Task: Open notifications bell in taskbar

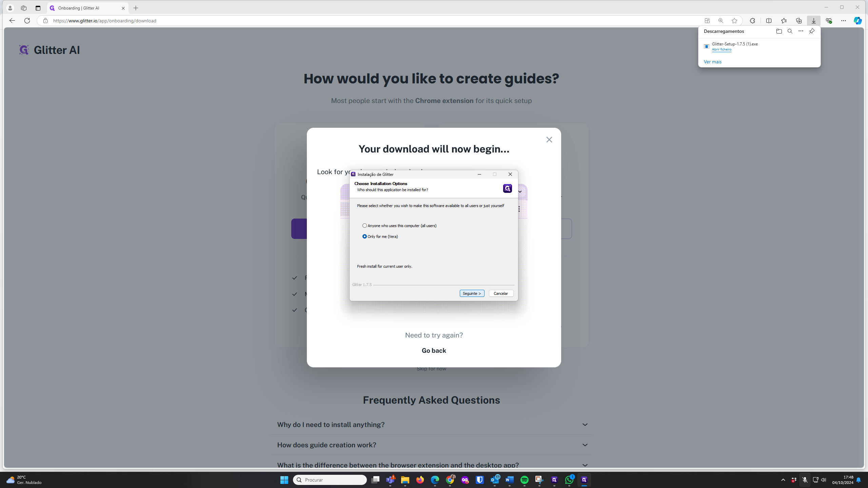Action: tap(859, 480)
